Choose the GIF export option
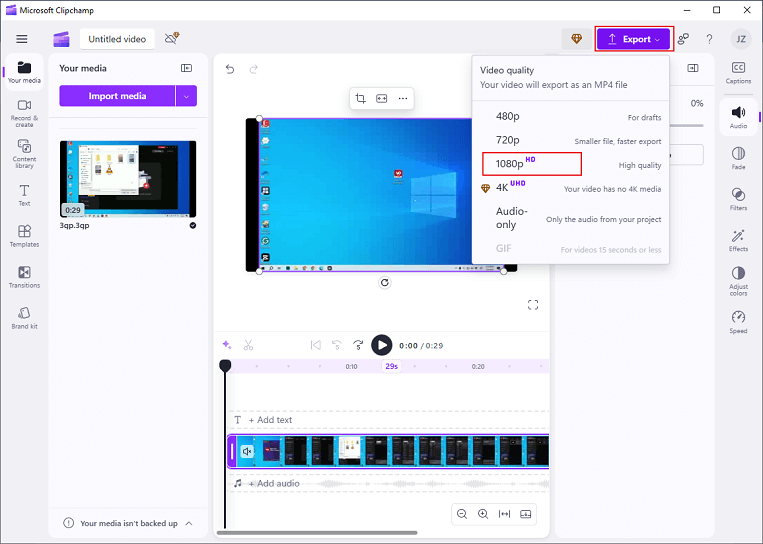The width and height of the screenshot is (763, 544). point(570,249)
